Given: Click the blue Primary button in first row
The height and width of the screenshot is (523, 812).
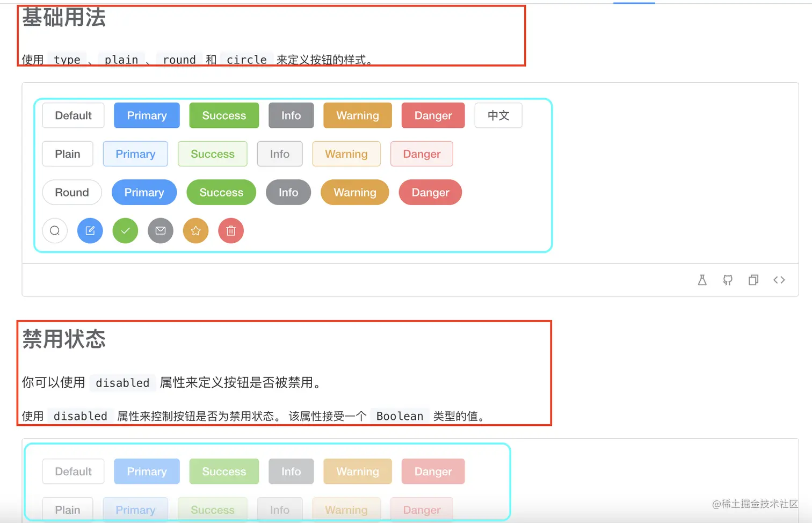Looking at the screenshot, I should pyautogui.click(x=146, y=115).
